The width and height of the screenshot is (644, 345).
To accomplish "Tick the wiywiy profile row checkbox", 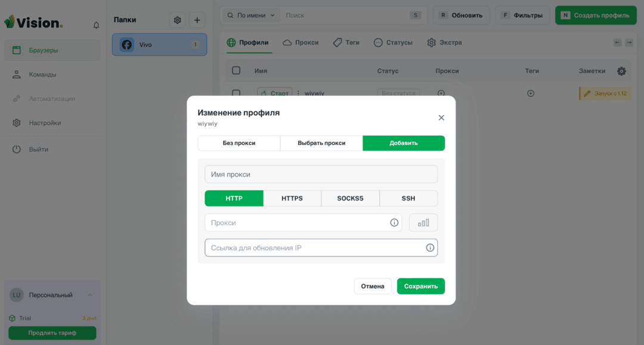I will (x=236, y=93).
